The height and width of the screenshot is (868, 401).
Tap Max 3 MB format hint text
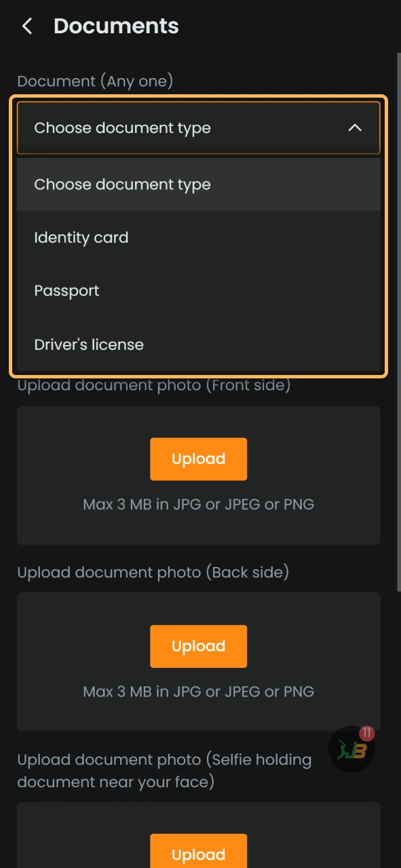coord(198,504)
